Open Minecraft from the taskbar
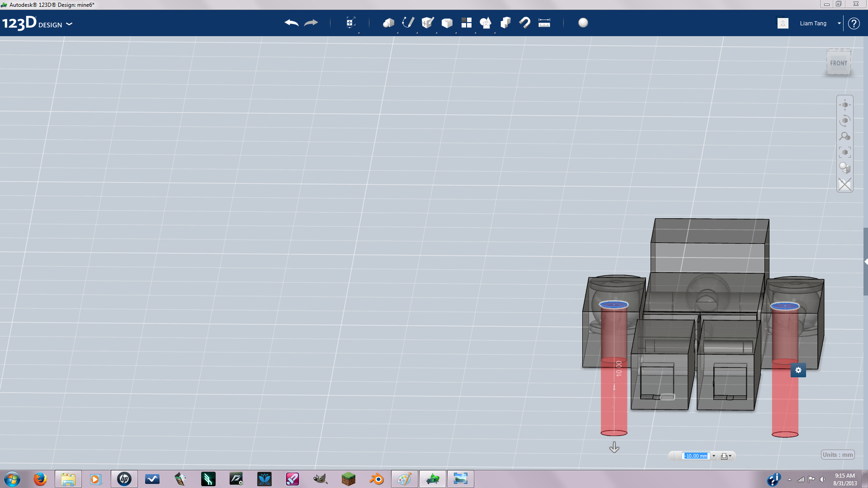The height and width of the screenshot is (488, 868). pos(349,479)
